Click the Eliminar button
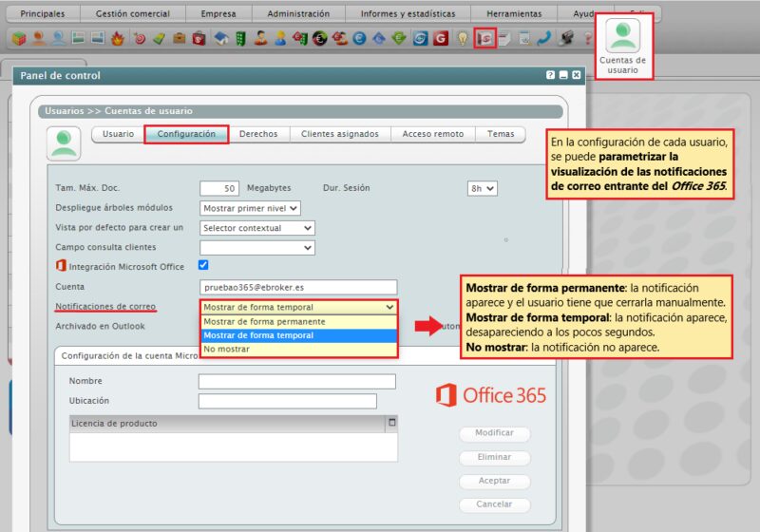The height and width of the screenshot is (532, 760). (x=494, y=457)
